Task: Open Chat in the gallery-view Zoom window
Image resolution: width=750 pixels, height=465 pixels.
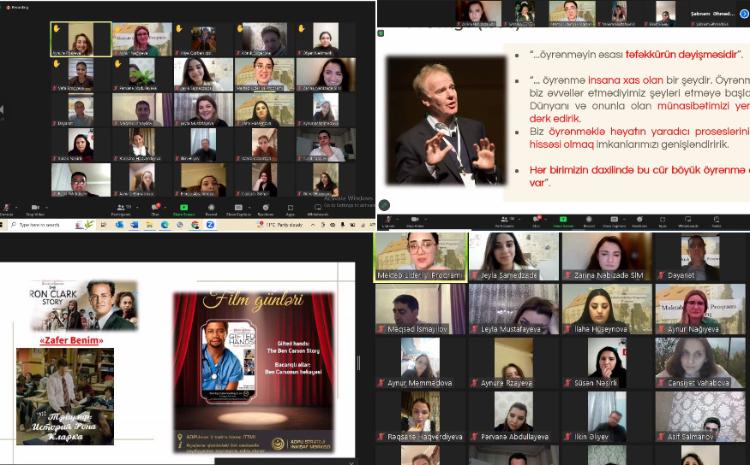Action: [155, 209]
